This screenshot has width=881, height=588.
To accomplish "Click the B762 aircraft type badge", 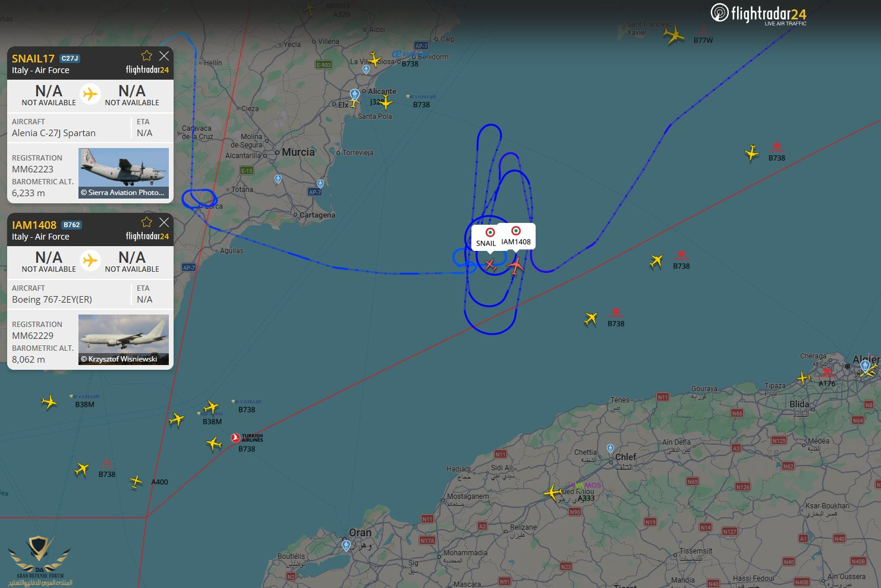I will click(72, 225).
